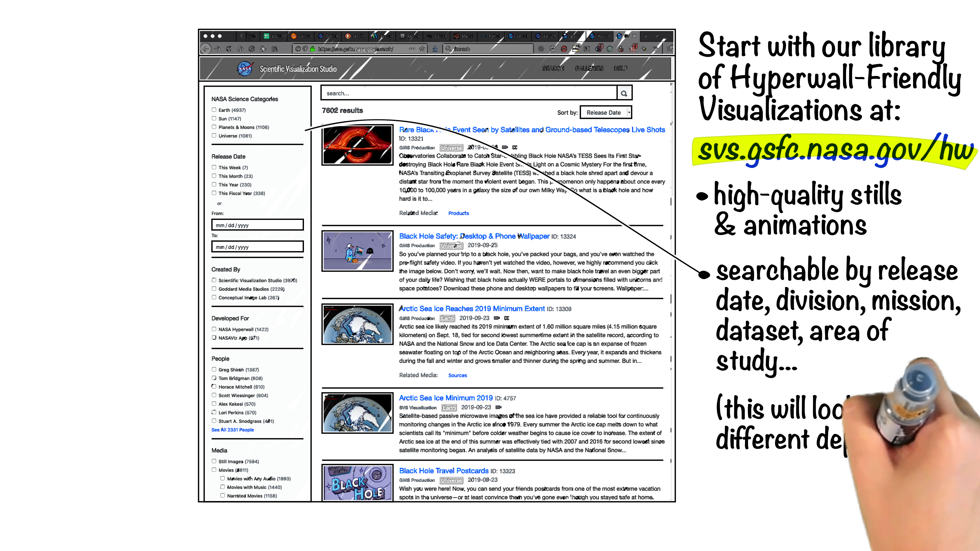This screenshot has height=551, width=980.
Task: Check Movies with Music (1440)
Action: pos(223,487)
